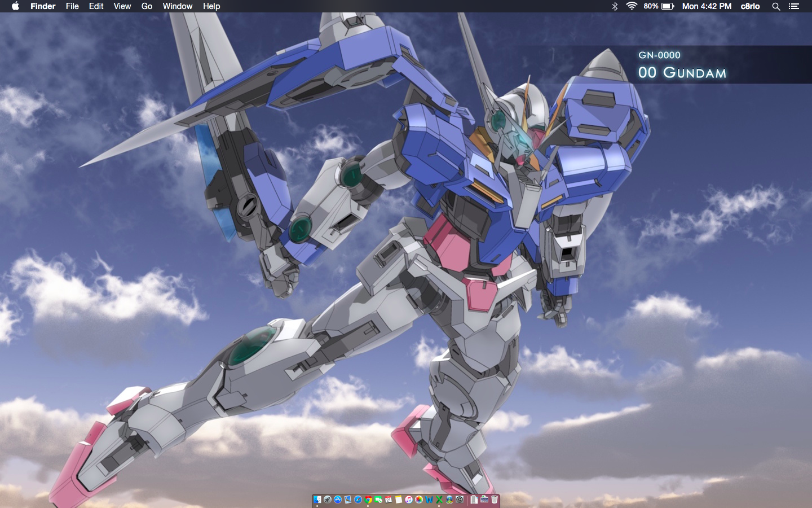This screenshot has width=812, height=508.
Task: Launch iTunes from the Dock
Action: (409, 500)
